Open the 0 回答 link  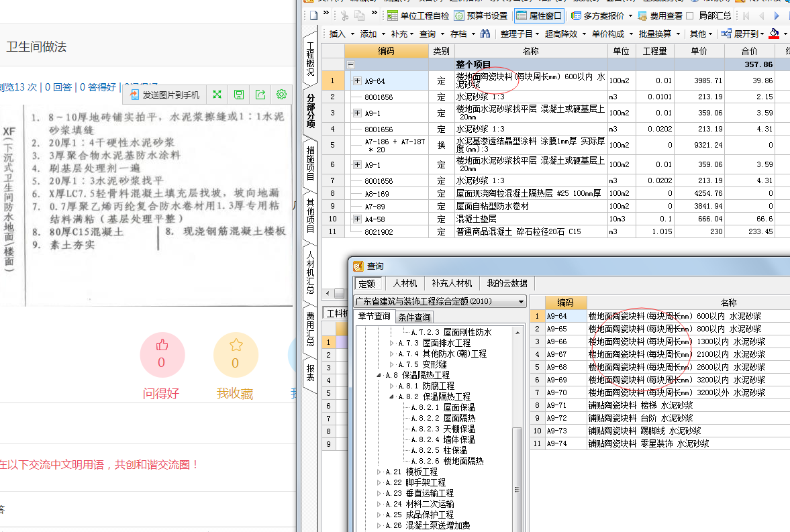[x=58, y=87]
